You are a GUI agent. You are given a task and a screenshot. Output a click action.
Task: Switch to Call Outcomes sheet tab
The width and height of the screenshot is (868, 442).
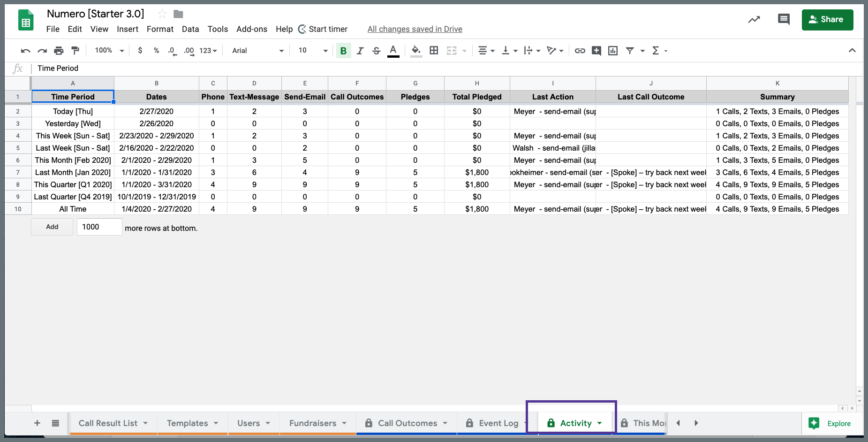(407, 423)
